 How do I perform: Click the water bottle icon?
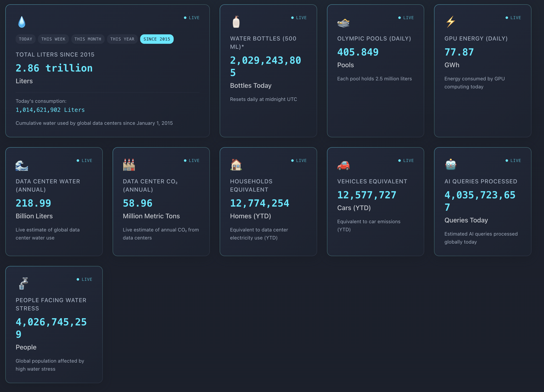[236, 22]
